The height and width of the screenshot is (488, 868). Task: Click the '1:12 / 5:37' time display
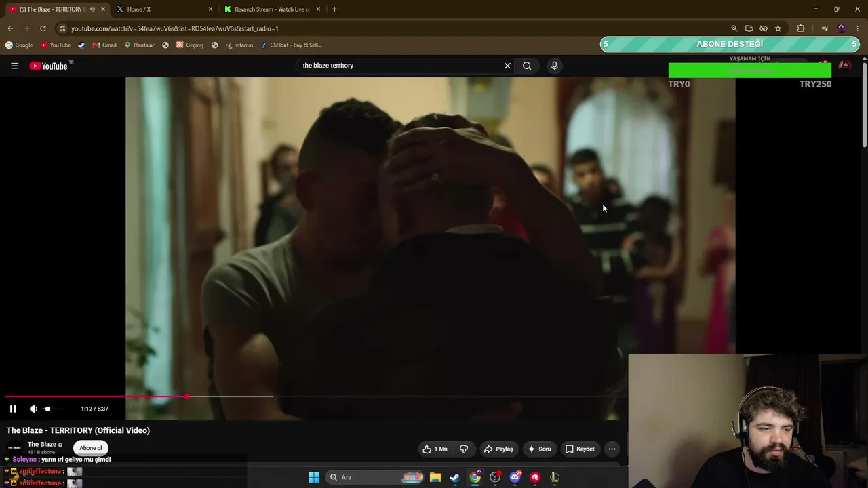tap(94, 409)
